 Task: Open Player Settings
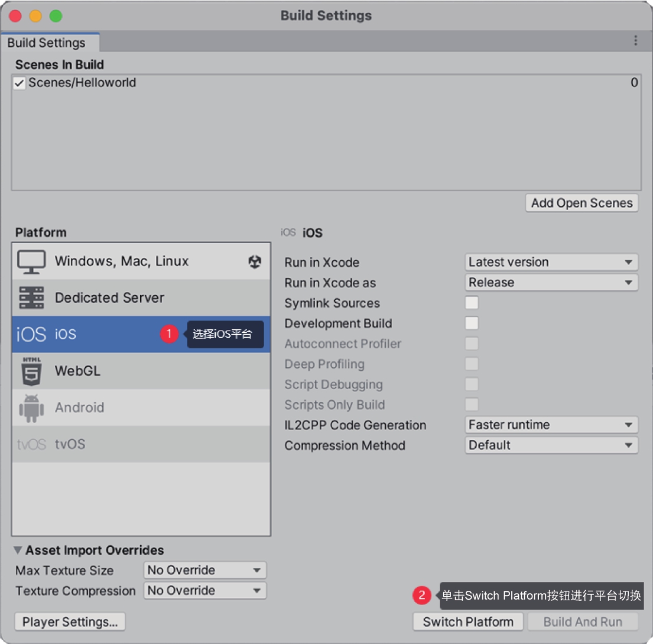pos(70,622)
